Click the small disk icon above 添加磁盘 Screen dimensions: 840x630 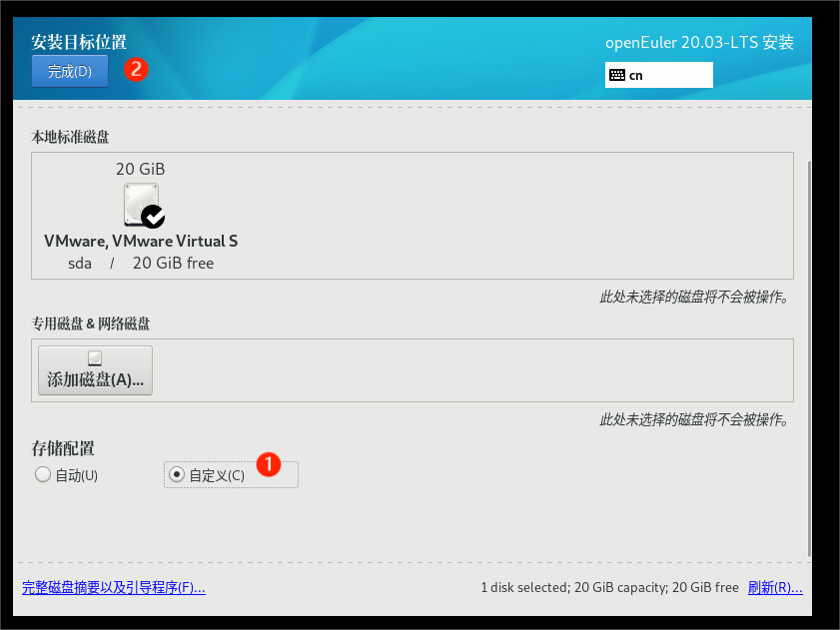coord(95,357)
